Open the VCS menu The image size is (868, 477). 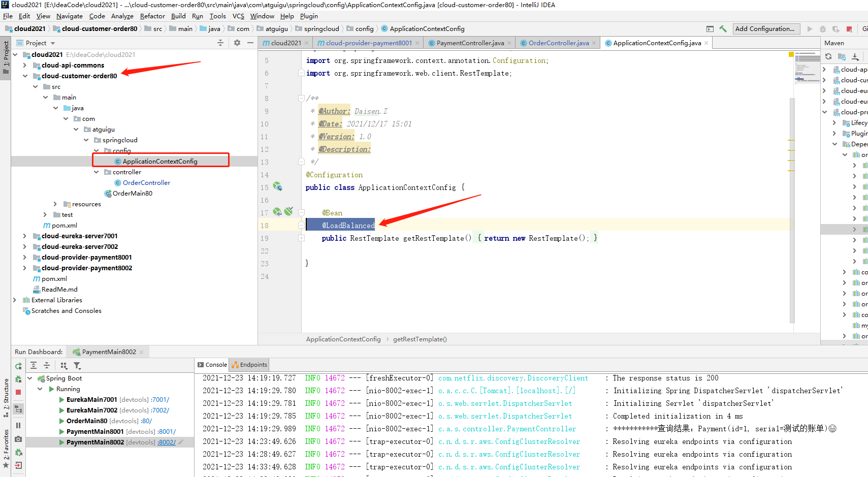[238, 16]
